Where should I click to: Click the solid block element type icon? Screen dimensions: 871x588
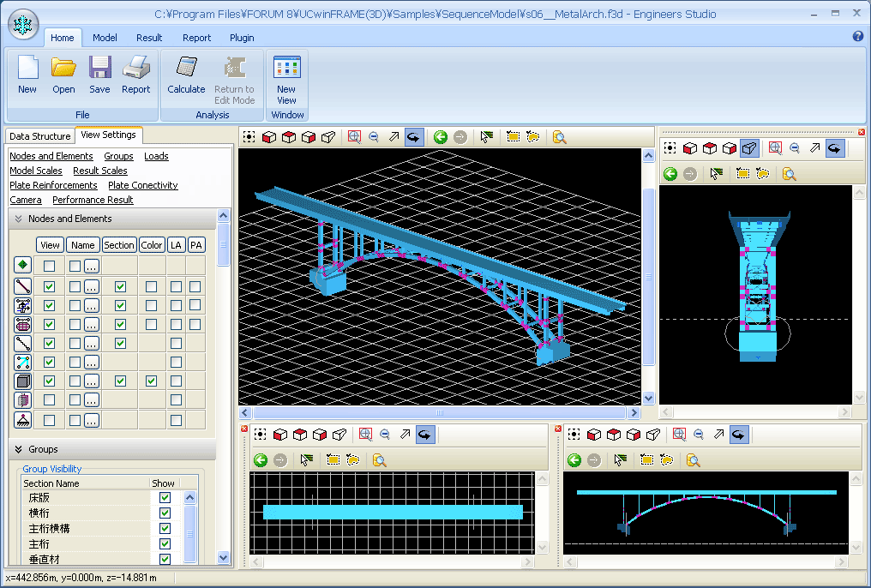(x=23, y=381)
